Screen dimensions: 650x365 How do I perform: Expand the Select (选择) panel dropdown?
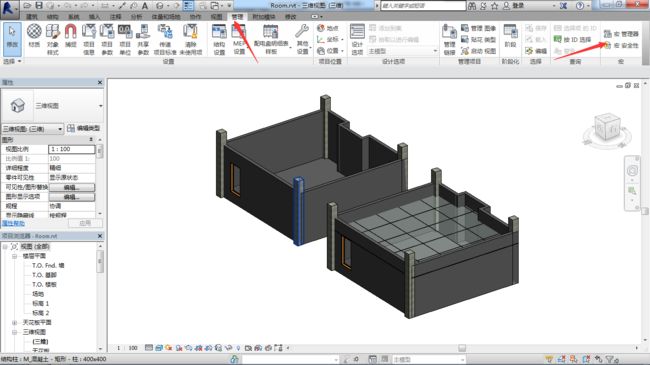pos(12,61)
